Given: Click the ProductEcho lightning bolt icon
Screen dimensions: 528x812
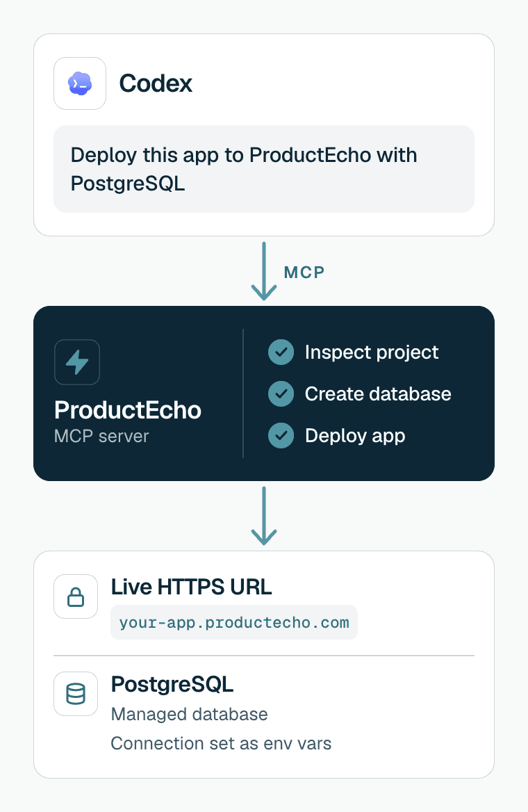Looking at the screenshot, I should click(77, 362).
